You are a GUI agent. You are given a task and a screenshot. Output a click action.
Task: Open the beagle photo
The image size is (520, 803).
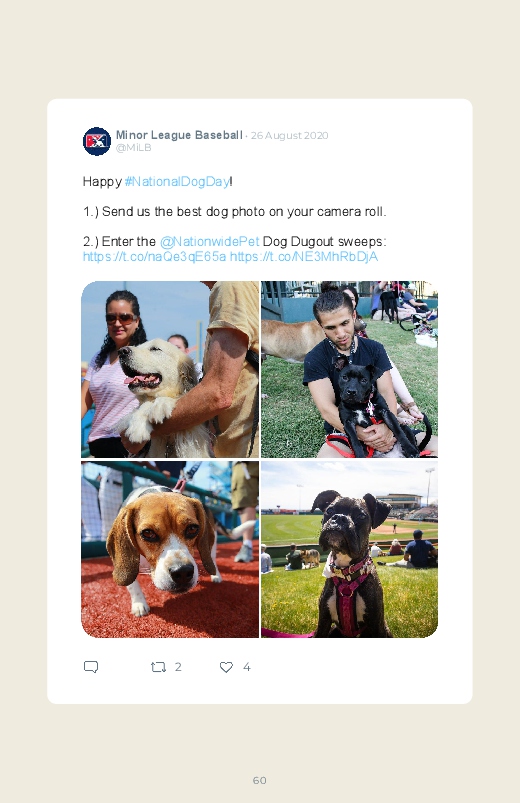(170, 550)
